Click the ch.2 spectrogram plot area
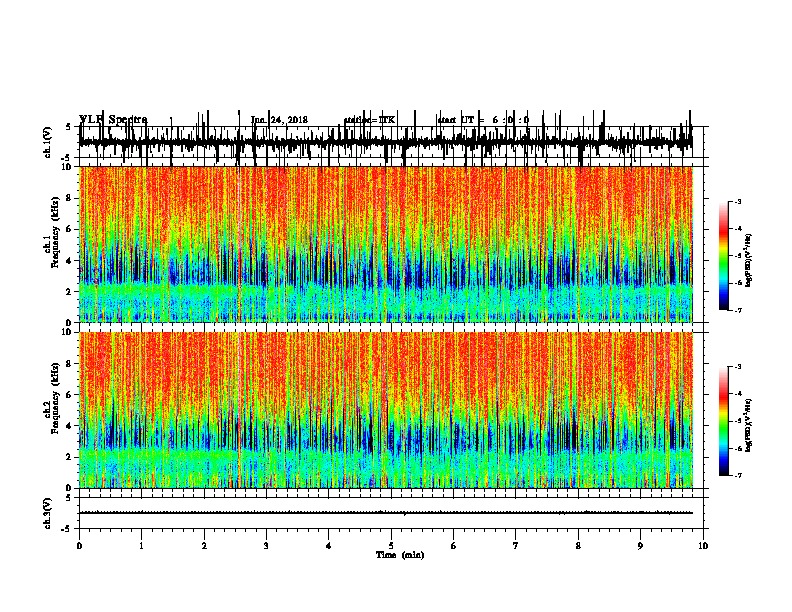This screenshot has height=612, width=792. tap(386, 410)
